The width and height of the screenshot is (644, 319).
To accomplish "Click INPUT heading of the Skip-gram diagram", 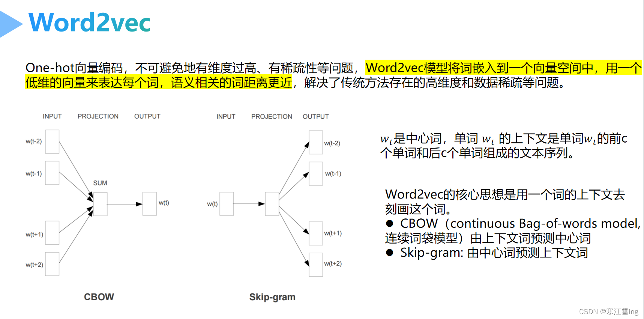I will pos(226,117).
